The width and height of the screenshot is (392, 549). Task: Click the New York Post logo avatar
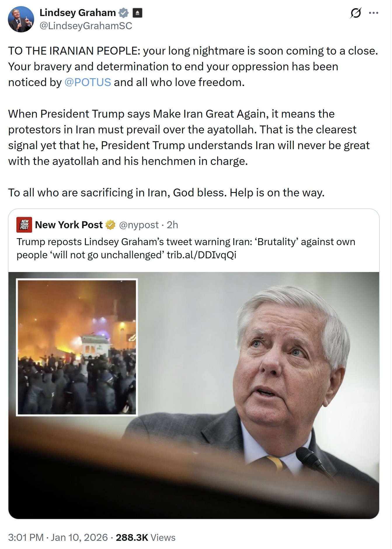click(x=24, y=225)
